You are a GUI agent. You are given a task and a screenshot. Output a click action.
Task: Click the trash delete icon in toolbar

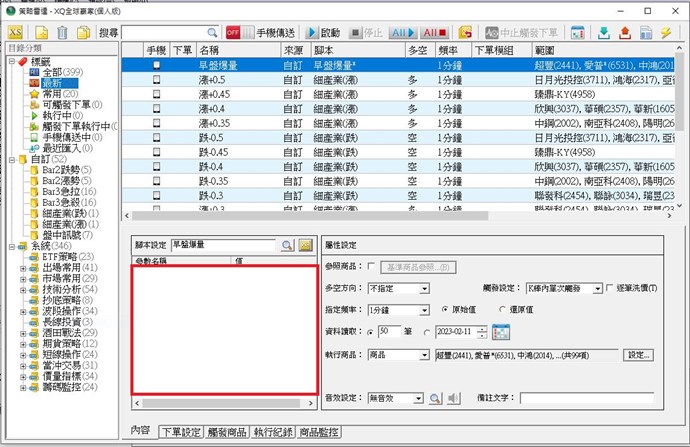tap(61, 33)
